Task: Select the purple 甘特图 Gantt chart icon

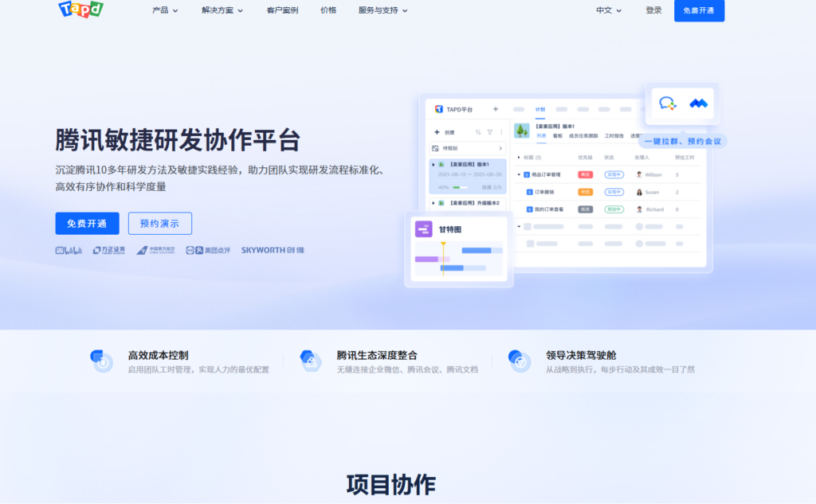Action: (x=423, y=229)
